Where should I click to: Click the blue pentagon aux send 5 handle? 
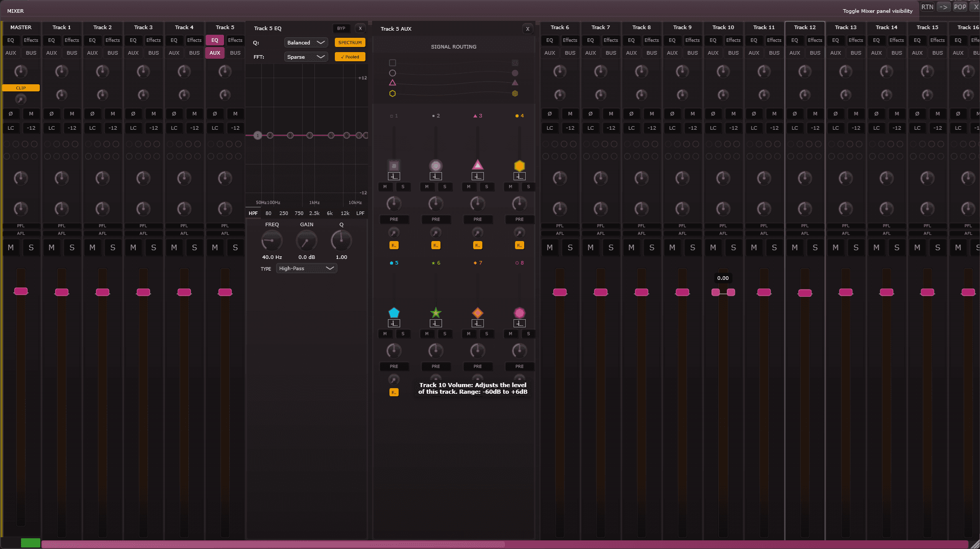(394, 313)
